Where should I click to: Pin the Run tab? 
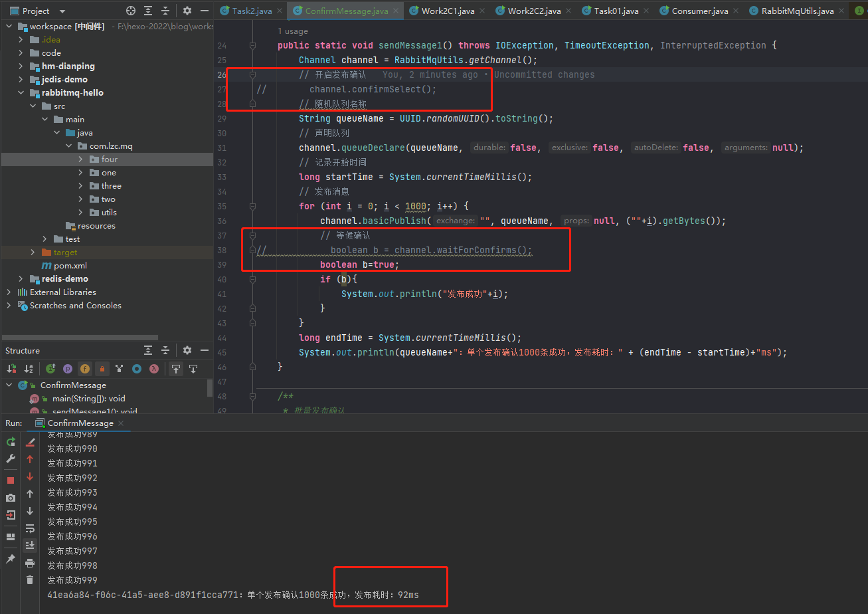tap(11, 559)
